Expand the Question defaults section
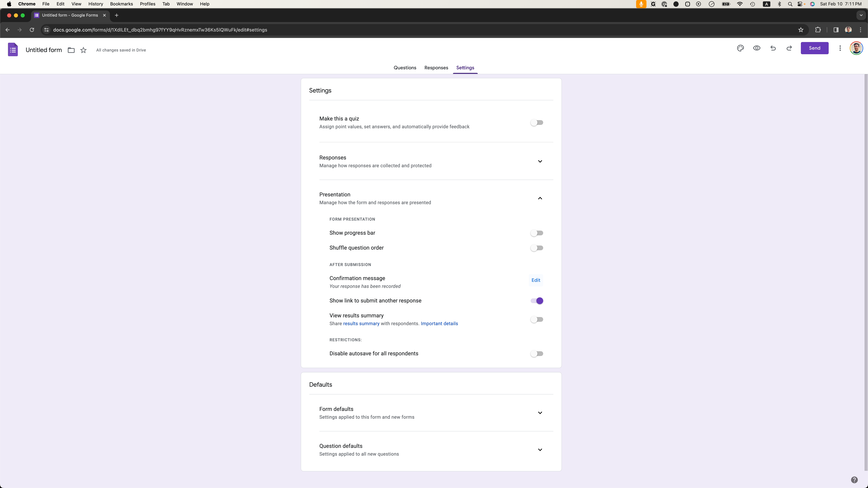Viewport: 868px width, 488px height. coord(540,450)
